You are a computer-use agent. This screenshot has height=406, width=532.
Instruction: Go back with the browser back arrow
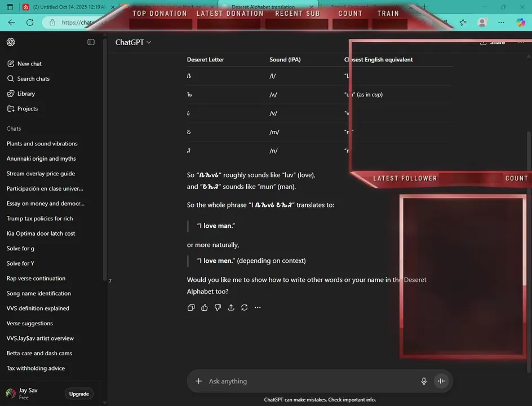pyautogui.click(x=11, y=23)
